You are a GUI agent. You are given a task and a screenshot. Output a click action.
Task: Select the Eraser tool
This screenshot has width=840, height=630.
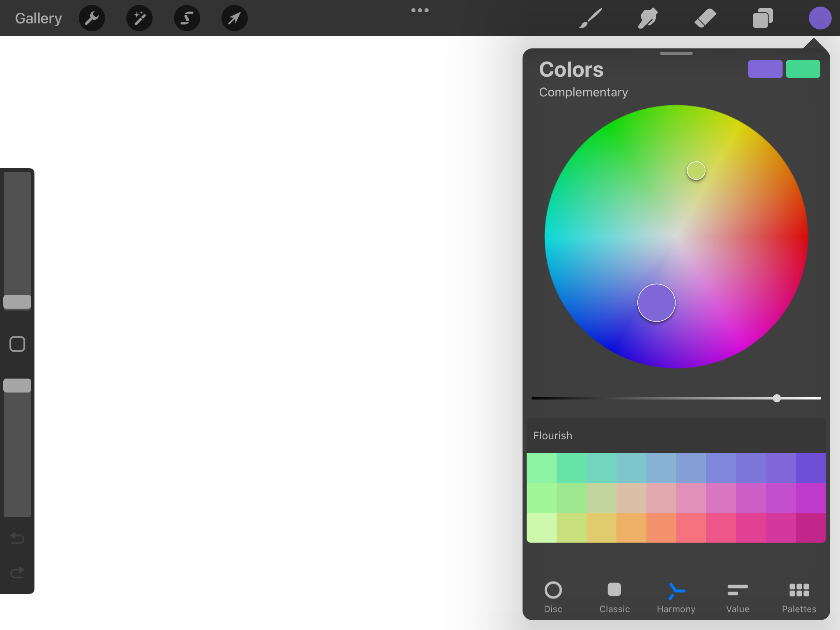point(705,18)
